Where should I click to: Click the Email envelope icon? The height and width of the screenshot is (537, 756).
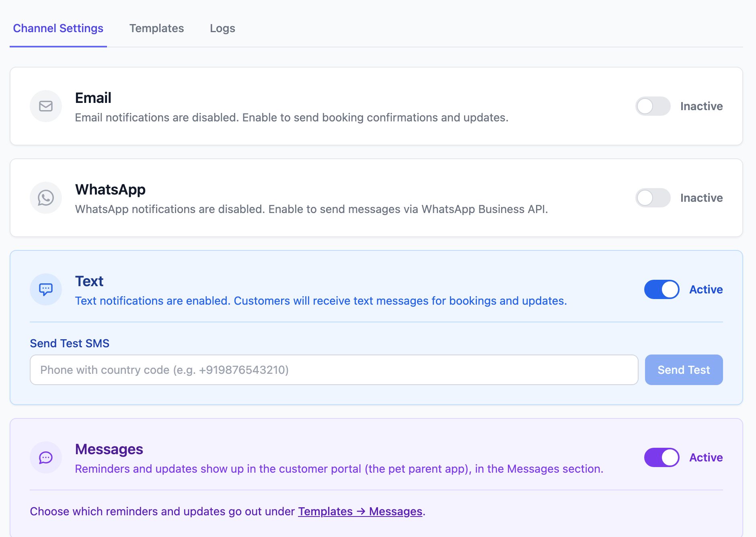(46, 106)
